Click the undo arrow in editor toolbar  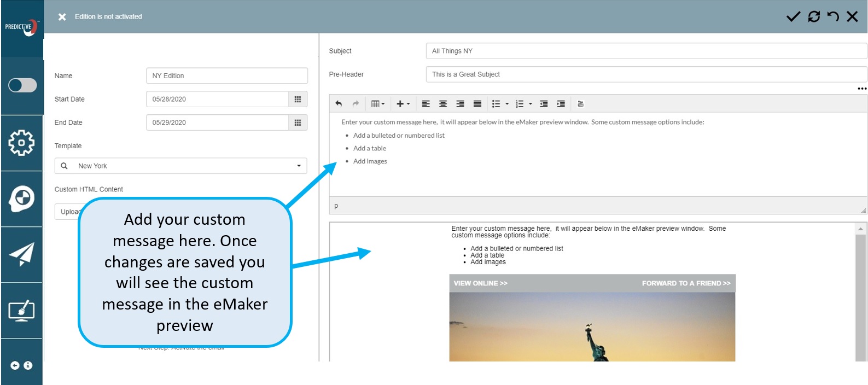coord(339,104)
